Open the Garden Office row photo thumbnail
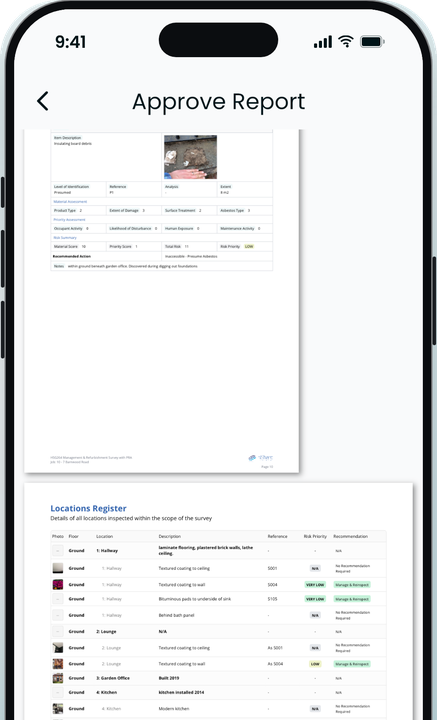437x720 pixels. pos(57,678)
